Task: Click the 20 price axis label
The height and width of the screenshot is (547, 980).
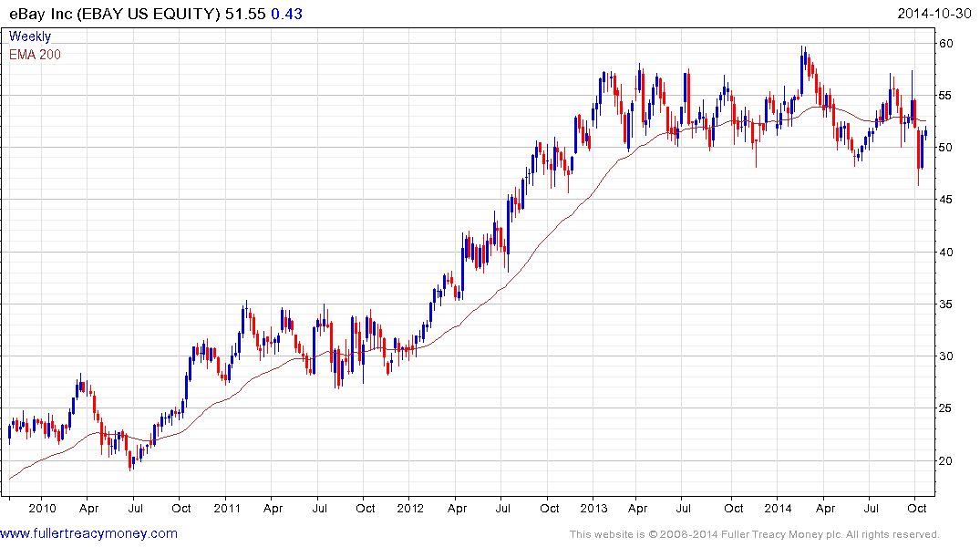Action: [945, 460]
